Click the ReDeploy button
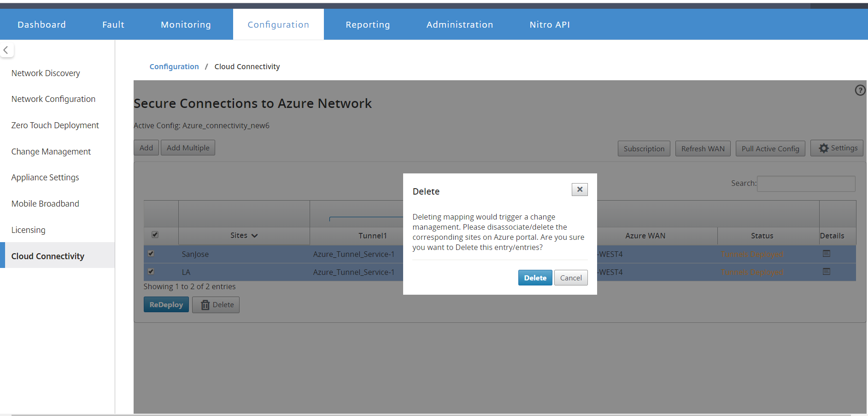 [166, 305]
